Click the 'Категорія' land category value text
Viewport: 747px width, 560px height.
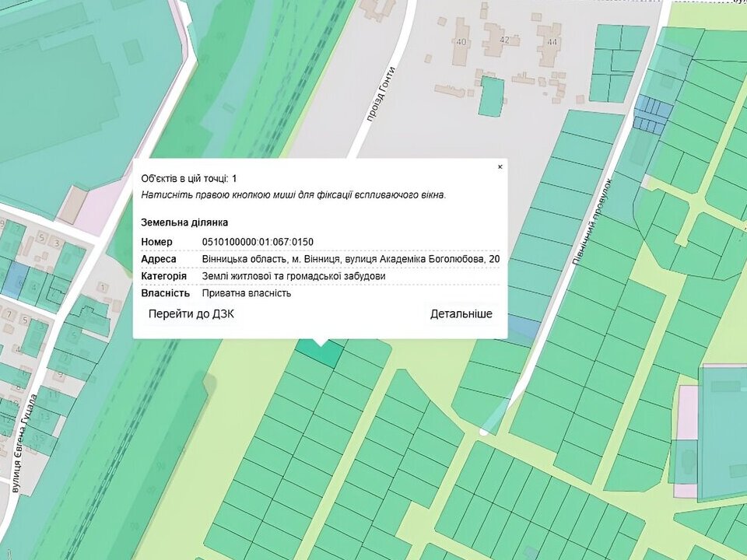(x=293, y=276)
